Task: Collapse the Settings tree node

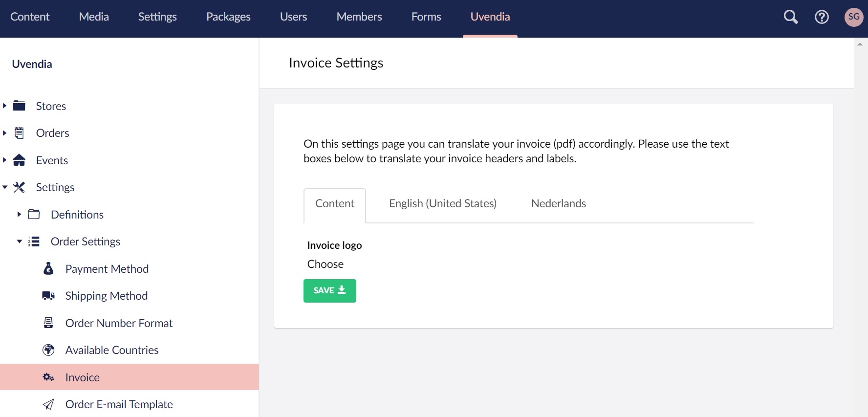Action: point(4,187)
